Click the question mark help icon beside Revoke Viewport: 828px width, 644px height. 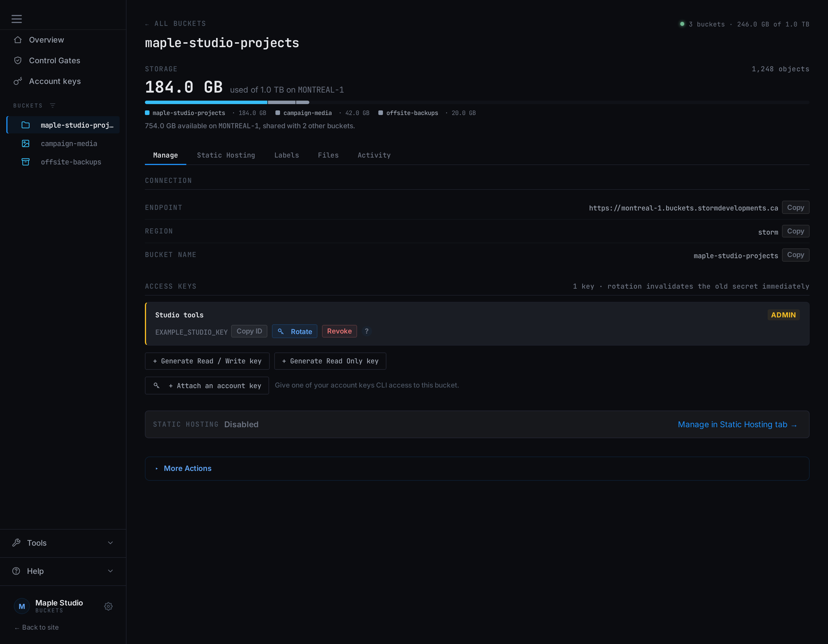pyautogui.click(x=366, y=331)
